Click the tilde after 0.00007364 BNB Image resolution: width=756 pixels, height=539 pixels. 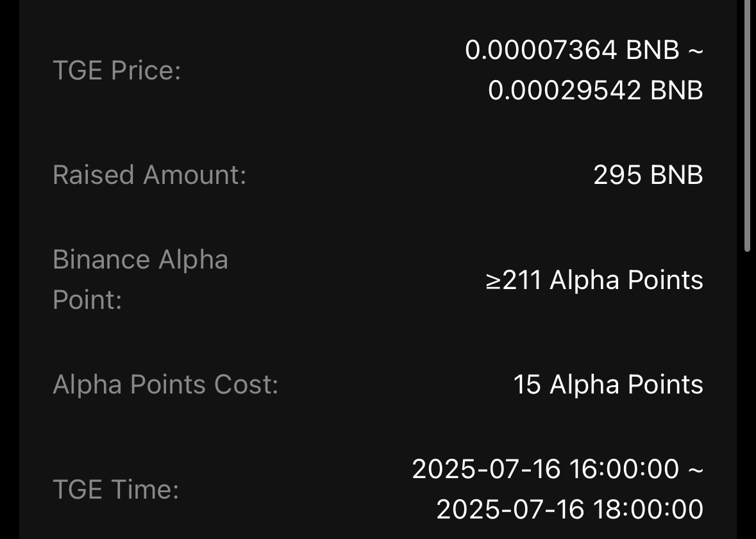point(695,51)
